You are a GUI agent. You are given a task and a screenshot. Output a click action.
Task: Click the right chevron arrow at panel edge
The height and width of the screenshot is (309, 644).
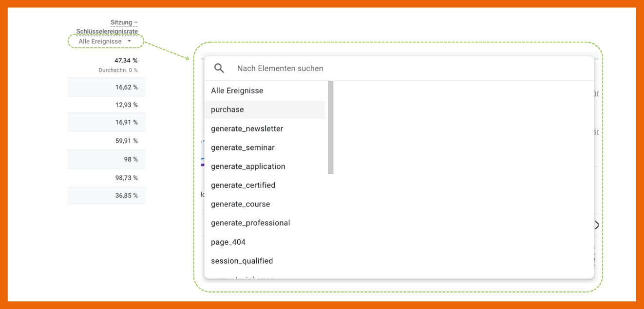click(596, 225)
